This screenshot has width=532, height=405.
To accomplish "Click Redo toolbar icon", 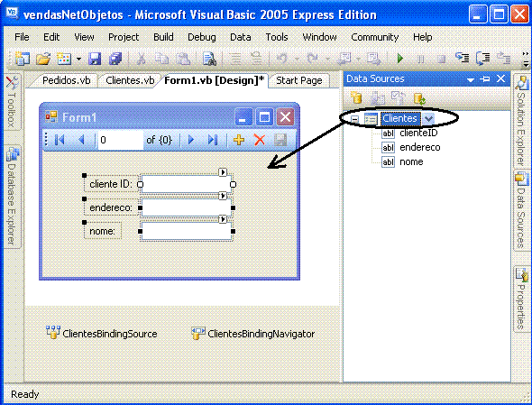I will tap(313, 59).
